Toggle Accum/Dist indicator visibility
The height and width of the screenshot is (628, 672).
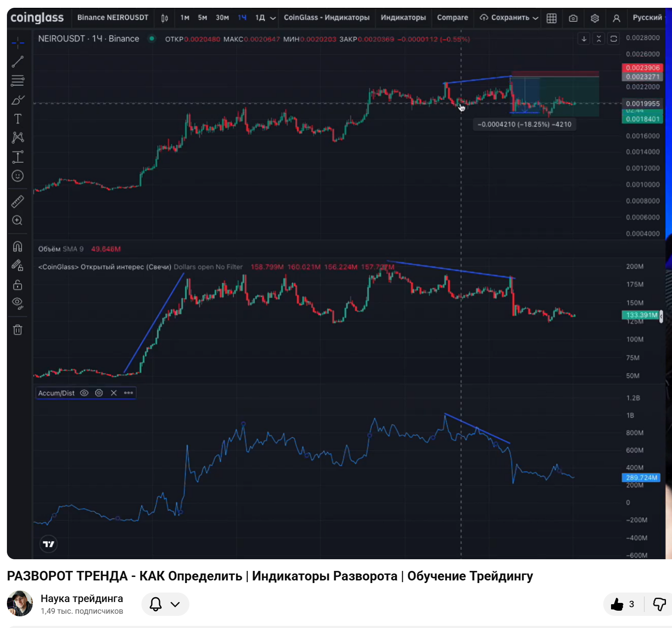coord(84,393)
